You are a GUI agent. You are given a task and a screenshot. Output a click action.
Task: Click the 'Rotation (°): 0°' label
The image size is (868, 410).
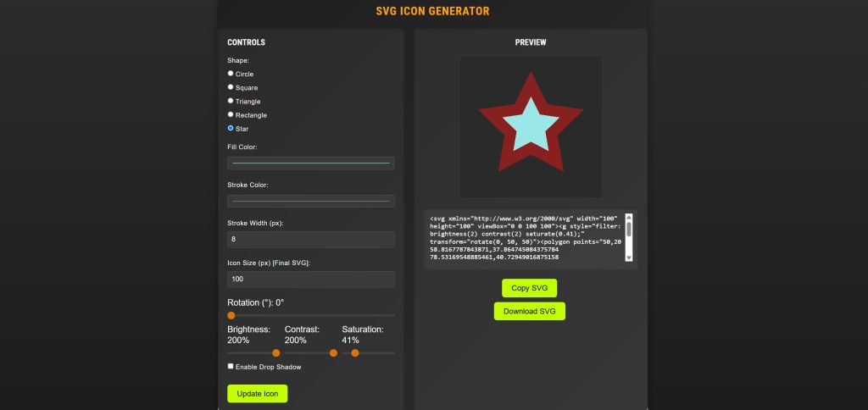coord(256,302)
